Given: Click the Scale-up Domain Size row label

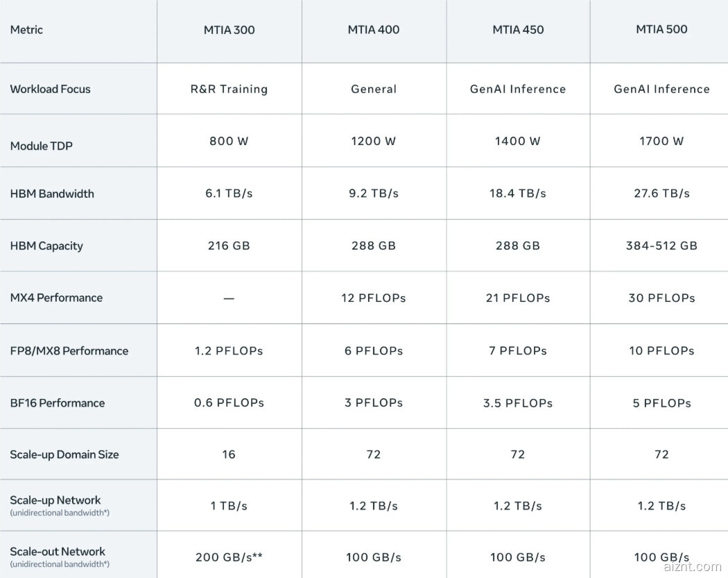Looking at the screenshot, I should [x=64, y=454].
